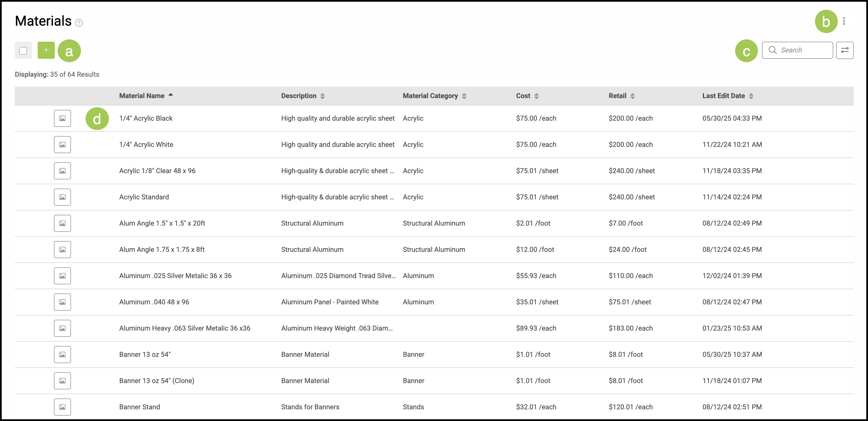Click image icon for Aluminum .040 48 x 96
The width and height of the screenshot is (868, 421).
62,302
